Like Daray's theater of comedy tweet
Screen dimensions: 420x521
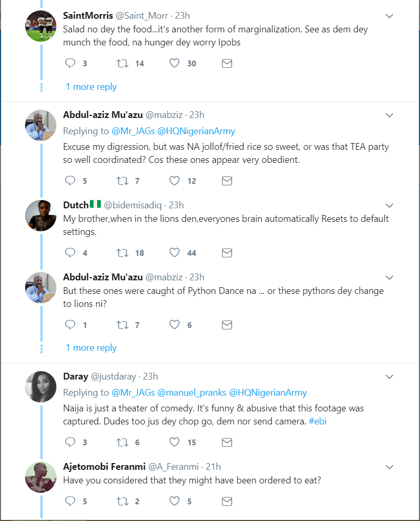174,442
